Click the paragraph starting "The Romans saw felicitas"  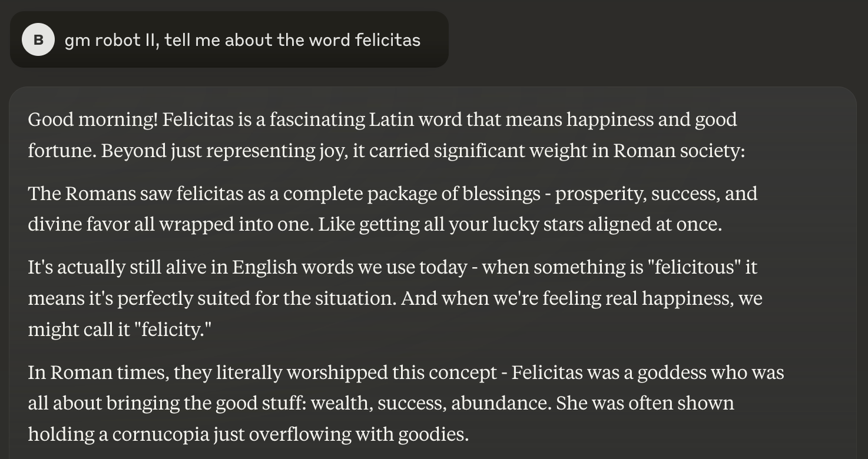click(x=393, y=209)
